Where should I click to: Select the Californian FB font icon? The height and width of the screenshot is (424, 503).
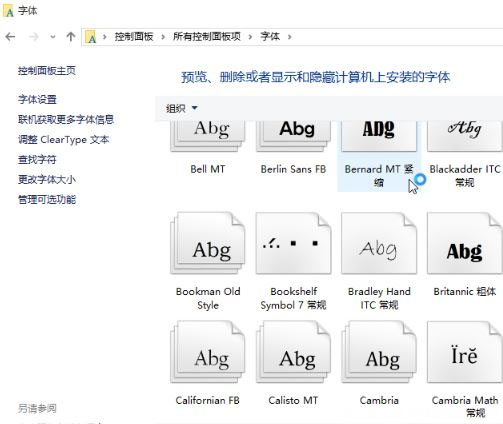click(x=208, y=352)
